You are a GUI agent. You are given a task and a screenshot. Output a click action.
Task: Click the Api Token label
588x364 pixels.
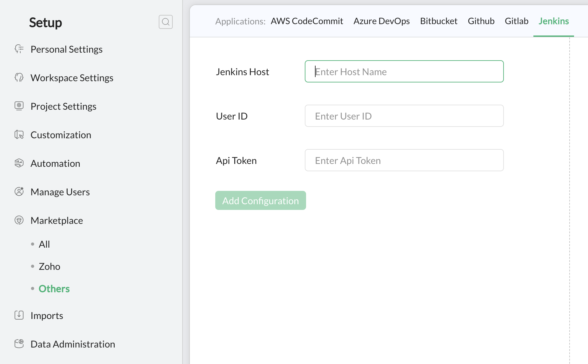click(x=236, y=160)
